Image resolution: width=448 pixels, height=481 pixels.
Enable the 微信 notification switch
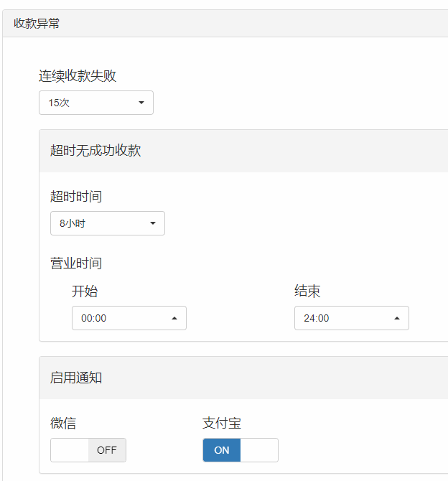(88, 450)
